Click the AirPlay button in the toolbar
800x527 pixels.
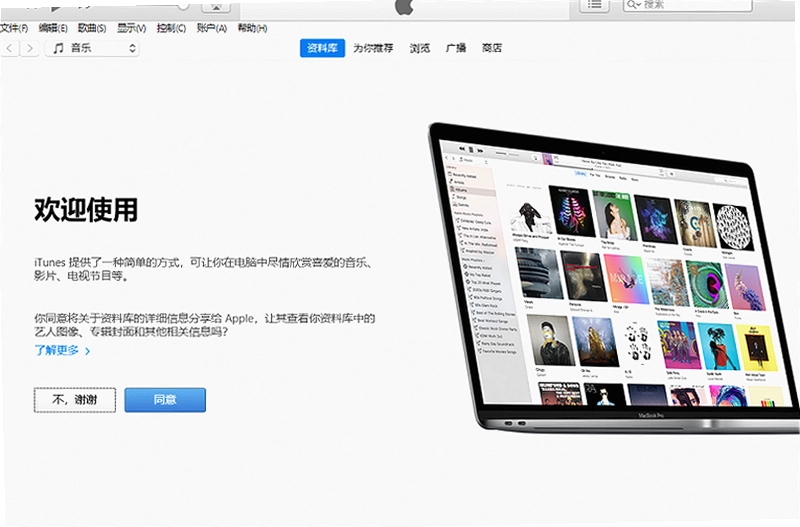pos(216,6)
